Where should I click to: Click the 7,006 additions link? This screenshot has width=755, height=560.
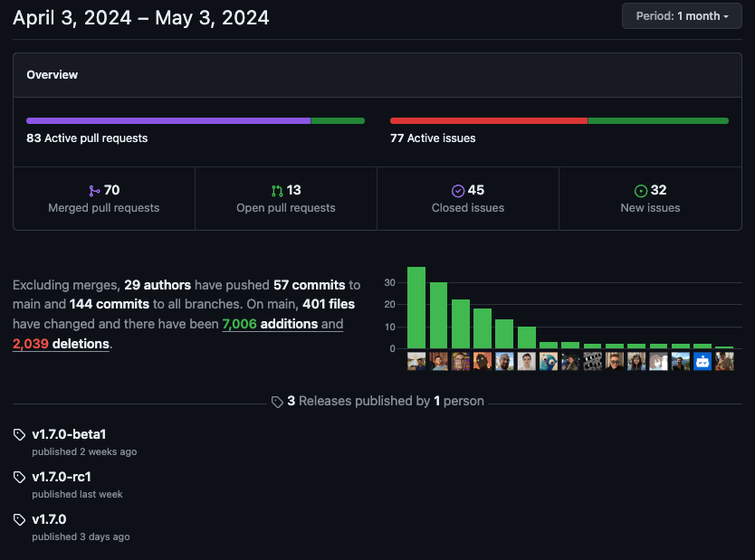tap(270, 324)
